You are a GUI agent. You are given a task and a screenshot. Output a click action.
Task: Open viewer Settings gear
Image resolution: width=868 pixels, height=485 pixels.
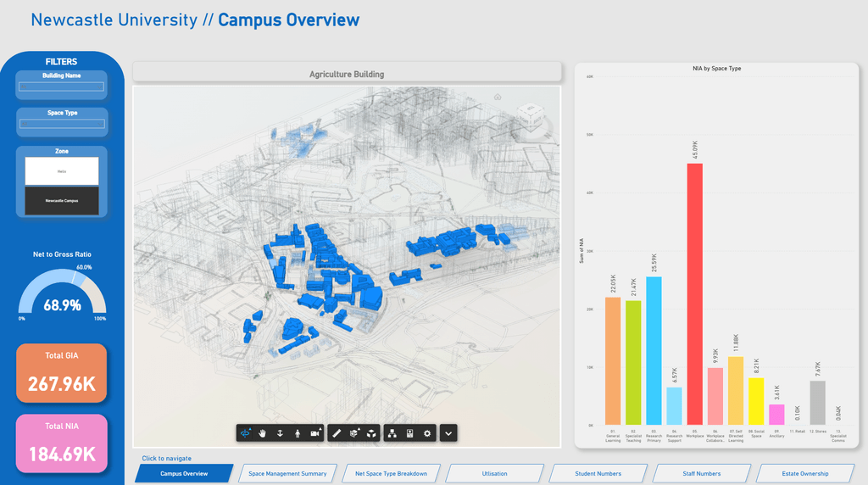pos(427,433)
